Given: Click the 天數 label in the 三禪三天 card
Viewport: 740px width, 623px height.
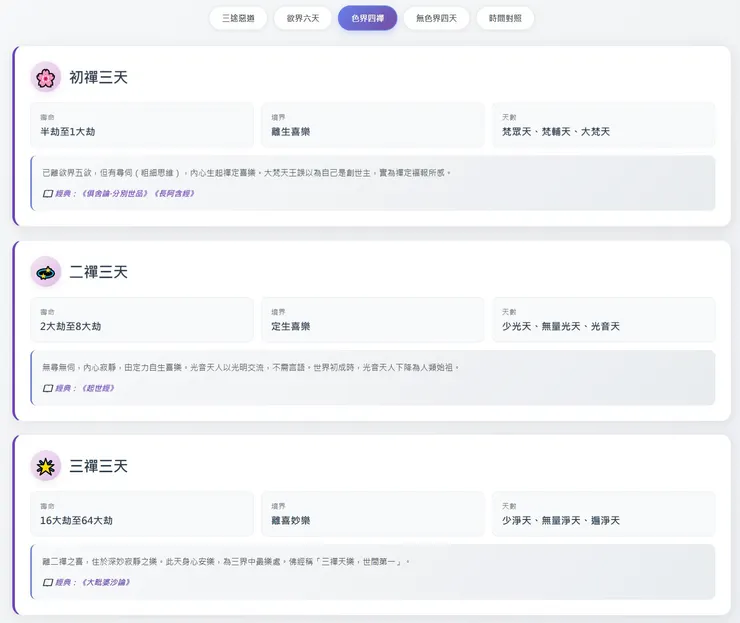Looking at the screenshot, I should point(509,506).
